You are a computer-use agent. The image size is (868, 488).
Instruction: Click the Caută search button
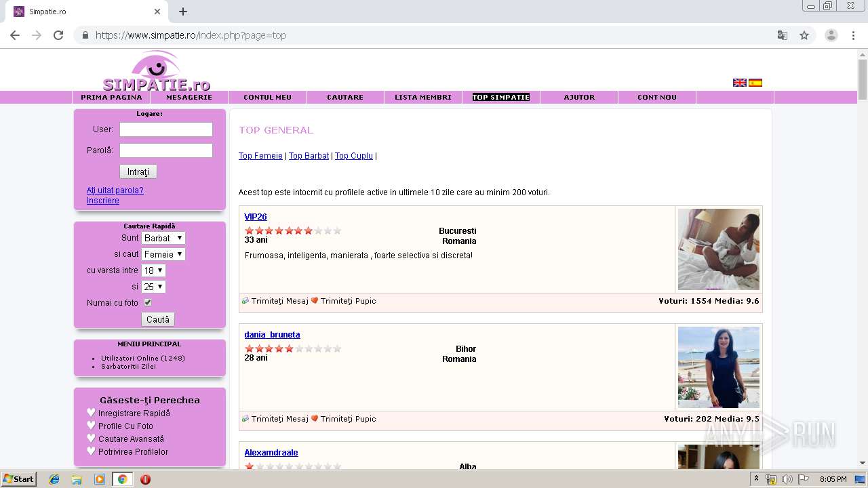click(158, 319)
